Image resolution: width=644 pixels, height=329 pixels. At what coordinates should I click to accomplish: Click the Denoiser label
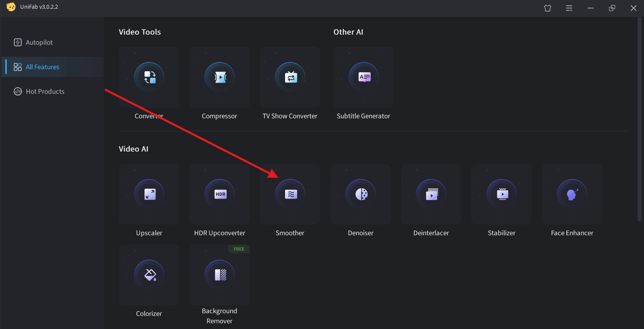tap(361, 233)
